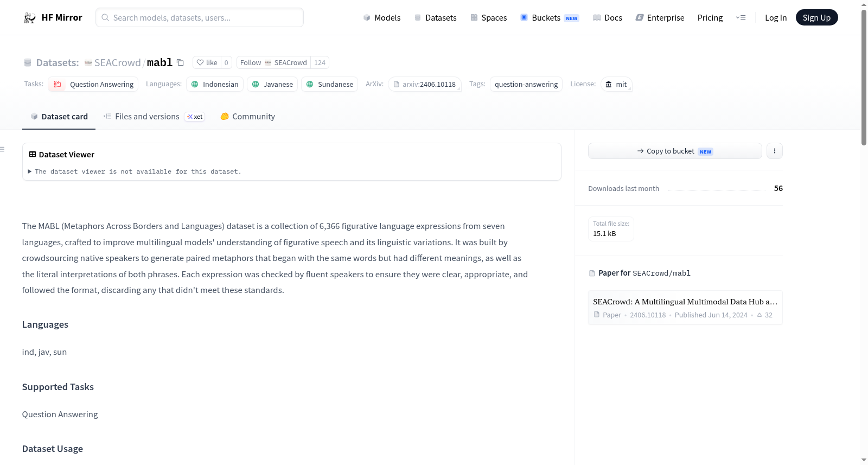Click the like count number
Screen dimensions: 868x465
[x=226, y=63]
